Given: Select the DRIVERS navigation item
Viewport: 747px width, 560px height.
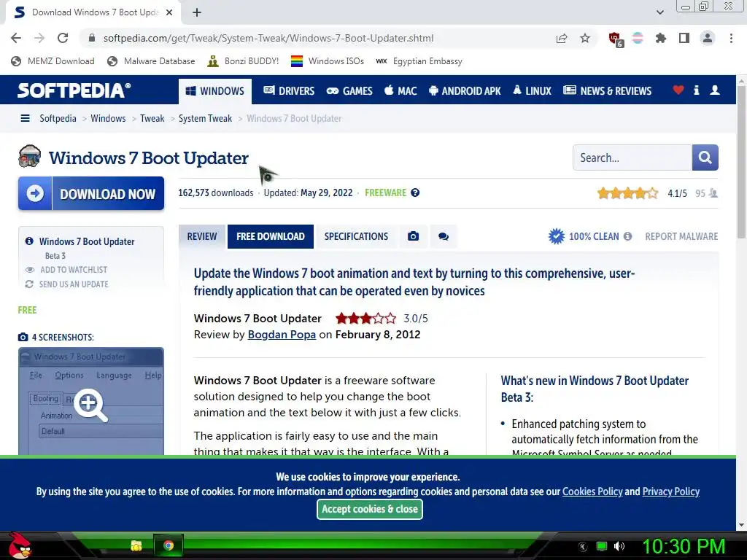Looking at the screenshot, I should point(289,91).
